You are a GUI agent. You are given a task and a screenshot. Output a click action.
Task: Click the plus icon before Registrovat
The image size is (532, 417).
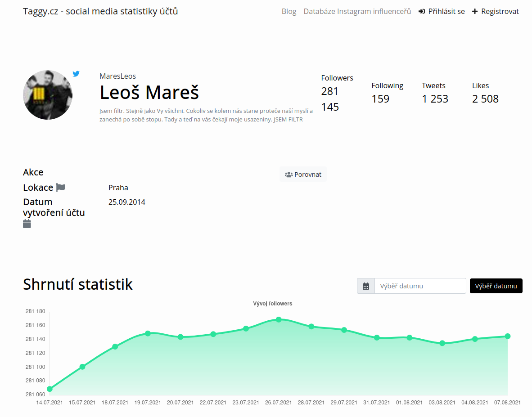point(475,12)
